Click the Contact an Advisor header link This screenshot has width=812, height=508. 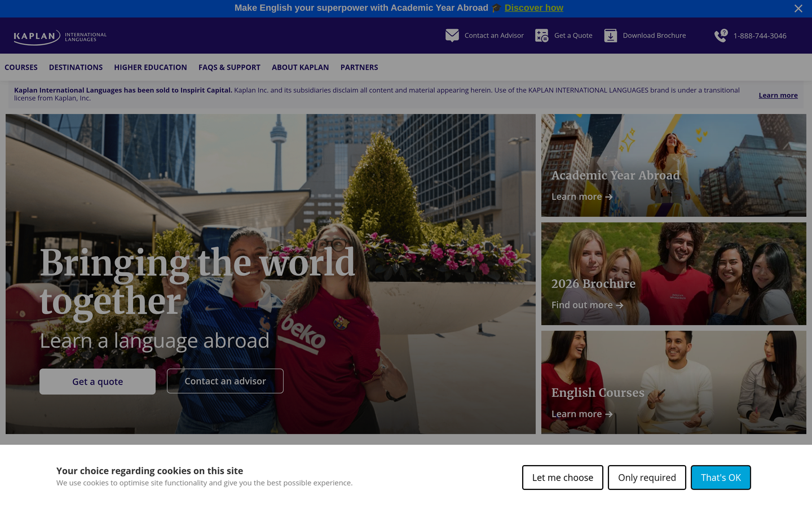494,36
